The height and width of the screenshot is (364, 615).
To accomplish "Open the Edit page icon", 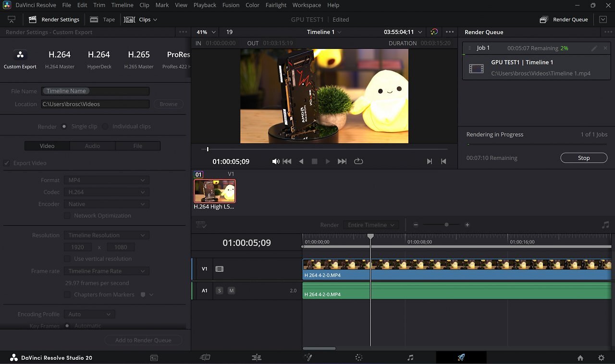I will click(257, 358).
